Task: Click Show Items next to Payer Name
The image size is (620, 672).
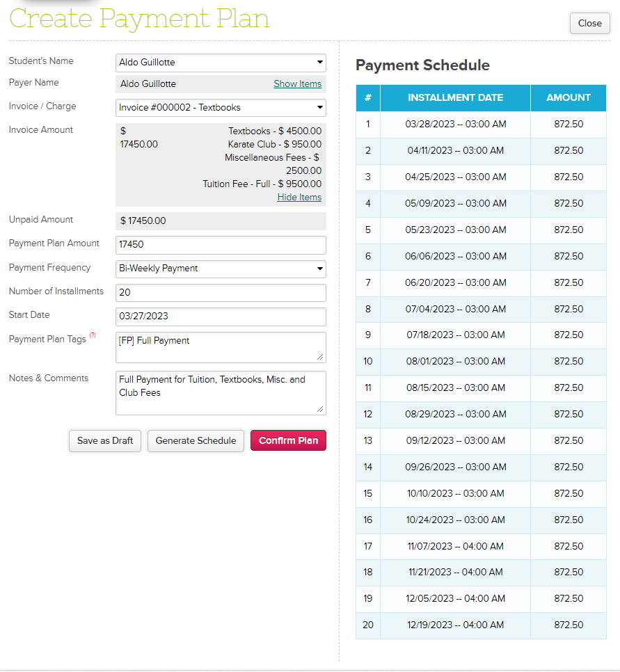Action: tap(297, 83)
